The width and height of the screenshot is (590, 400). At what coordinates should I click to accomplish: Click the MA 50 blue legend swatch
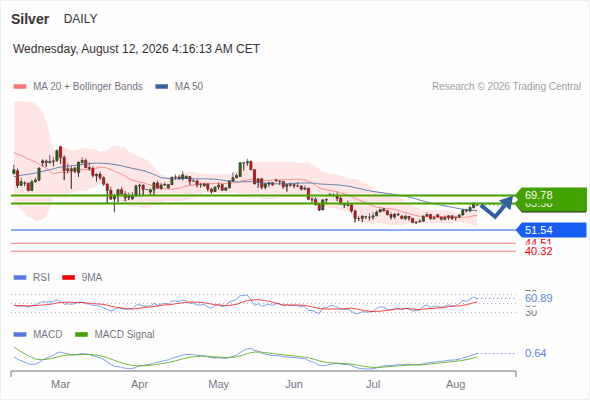coord(162,87)
